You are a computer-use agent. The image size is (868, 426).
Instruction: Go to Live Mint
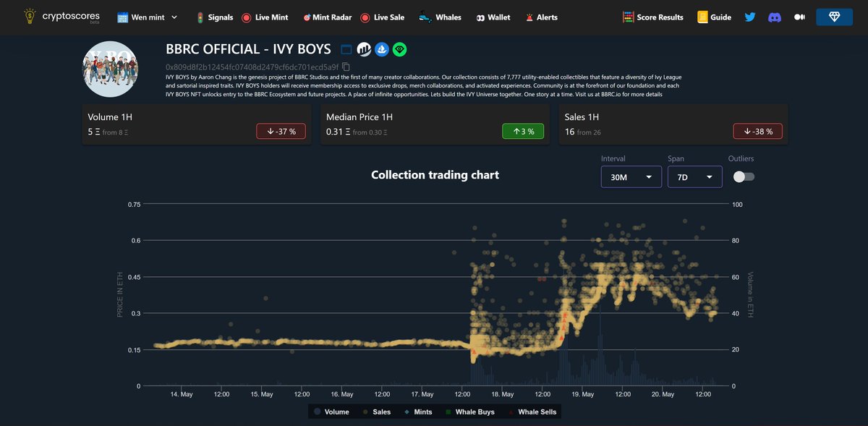[x=265, y=17]
